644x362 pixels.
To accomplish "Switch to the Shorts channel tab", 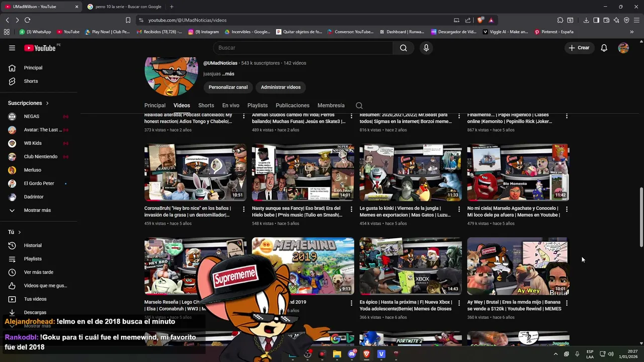I will pos(206,106).
